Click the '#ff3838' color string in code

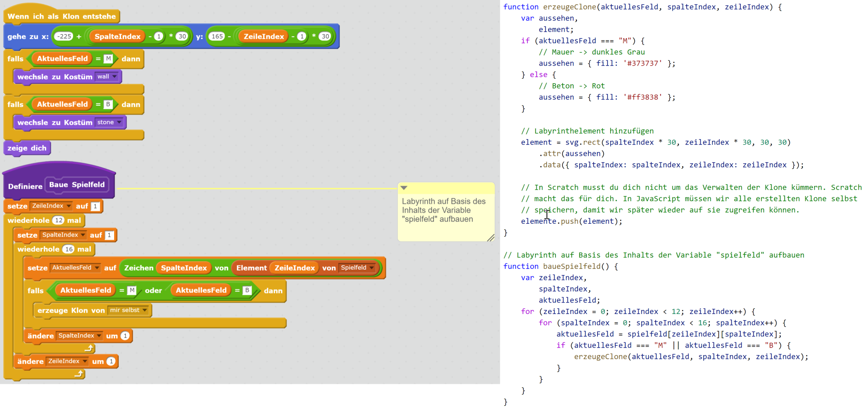(x=643, y=97)
